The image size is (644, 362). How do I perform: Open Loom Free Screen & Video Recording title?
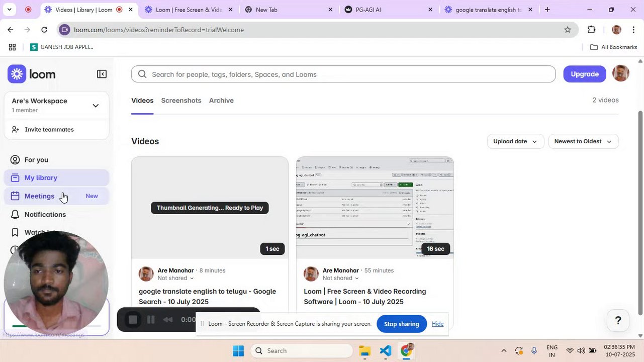pos(365,297)
